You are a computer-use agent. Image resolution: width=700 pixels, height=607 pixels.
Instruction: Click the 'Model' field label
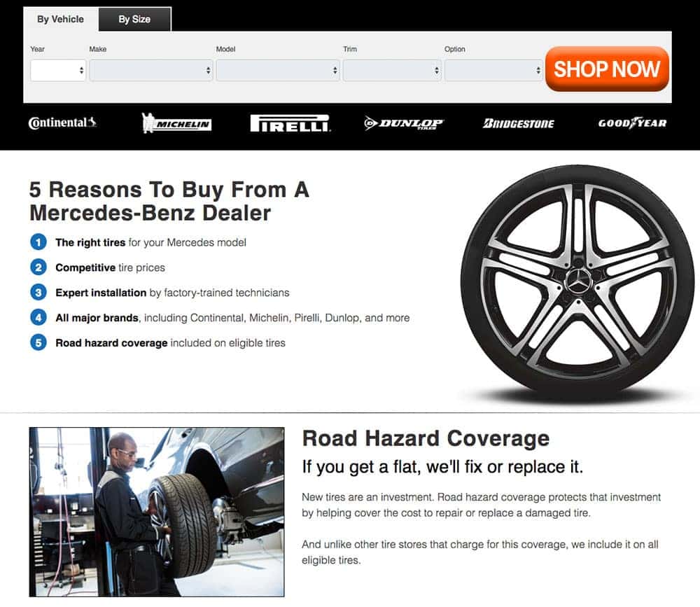click(x=225, y=49)
